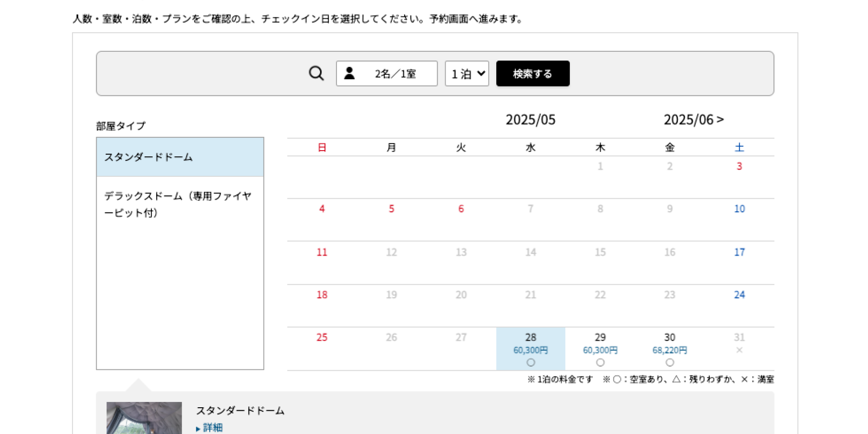This screenshot has width=868, height=434.
Task: Go to next month 2025/06
Action: click(694, 119)
